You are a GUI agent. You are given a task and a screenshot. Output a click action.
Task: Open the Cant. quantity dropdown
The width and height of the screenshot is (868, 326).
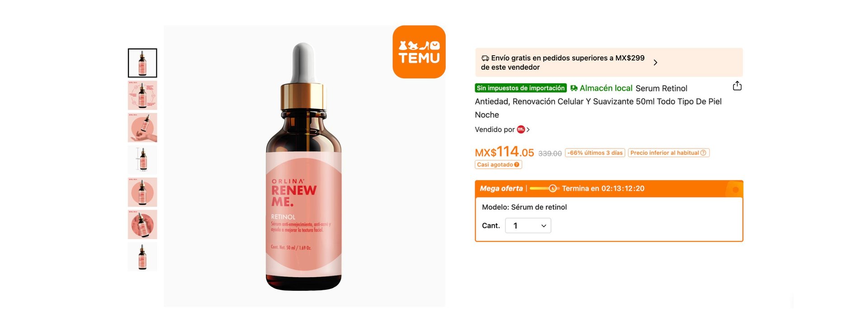point(528,225)
